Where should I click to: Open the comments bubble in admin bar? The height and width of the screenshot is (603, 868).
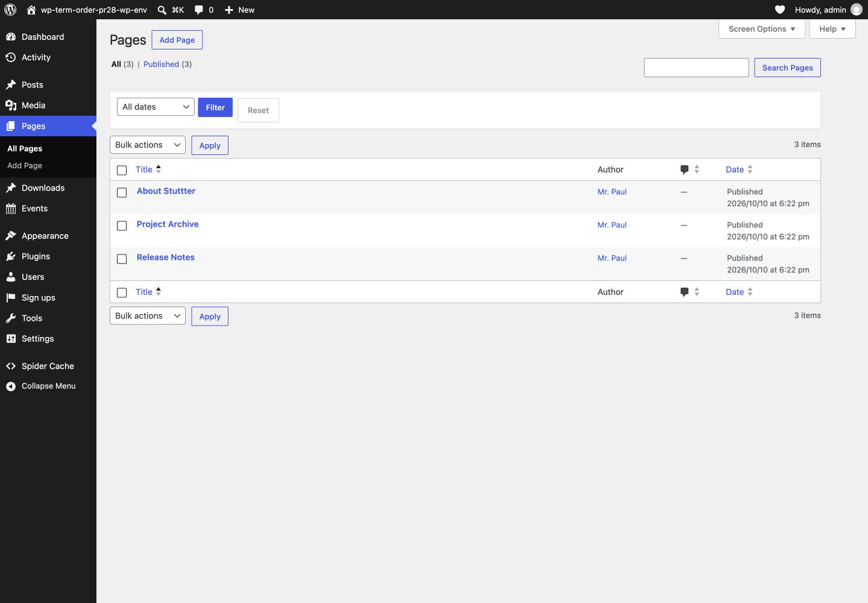coord(199,10)
